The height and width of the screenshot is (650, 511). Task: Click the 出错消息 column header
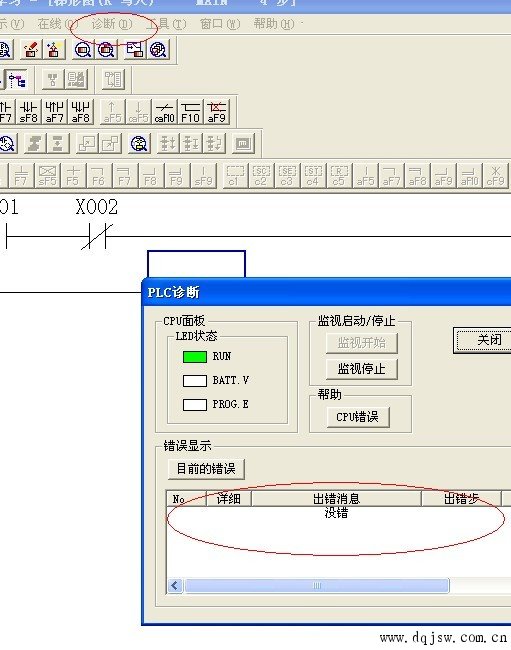click(336, 498)
